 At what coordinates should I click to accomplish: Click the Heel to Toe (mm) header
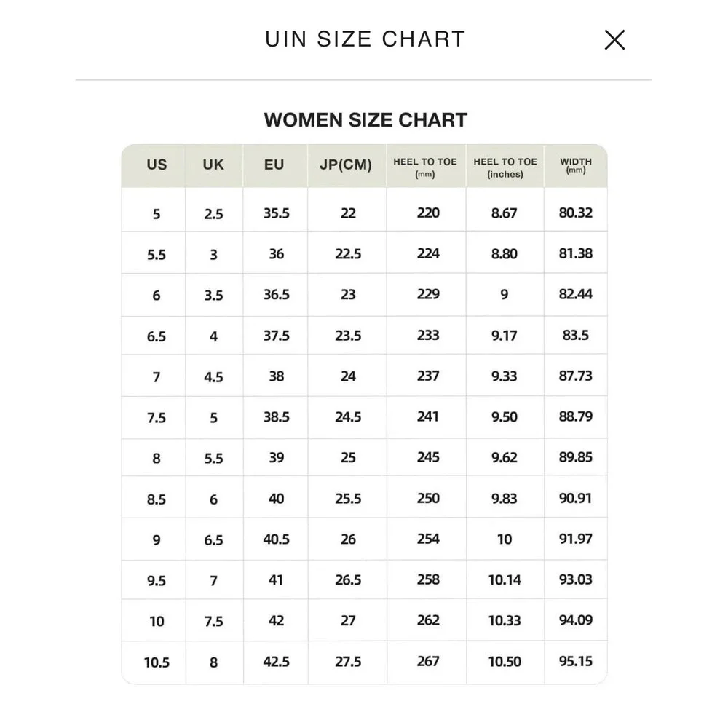[x=425, y=167]
